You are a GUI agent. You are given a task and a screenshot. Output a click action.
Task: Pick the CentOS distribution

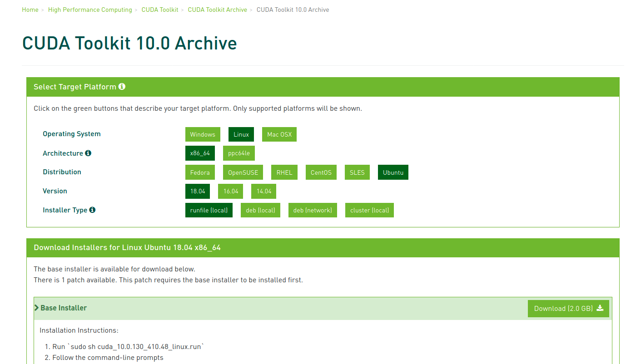(x=321, y=172)
